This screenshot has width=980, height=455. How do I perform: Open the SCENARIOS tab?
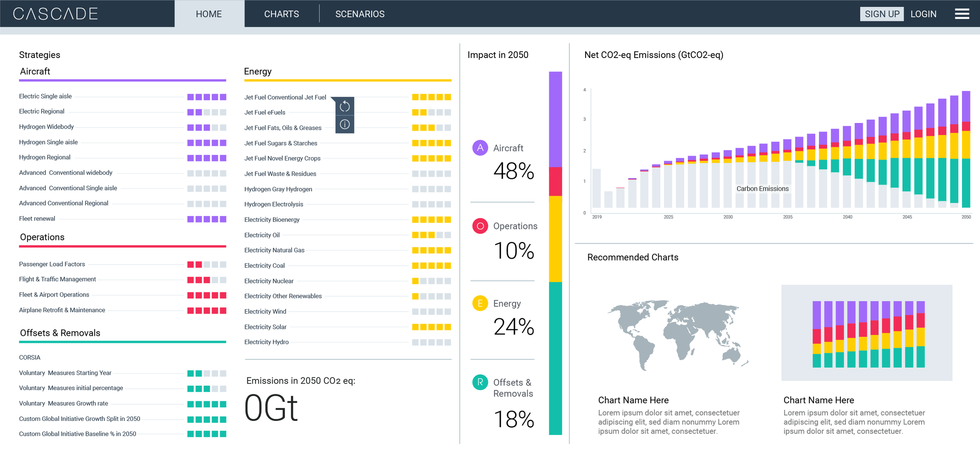coord(360,14)
